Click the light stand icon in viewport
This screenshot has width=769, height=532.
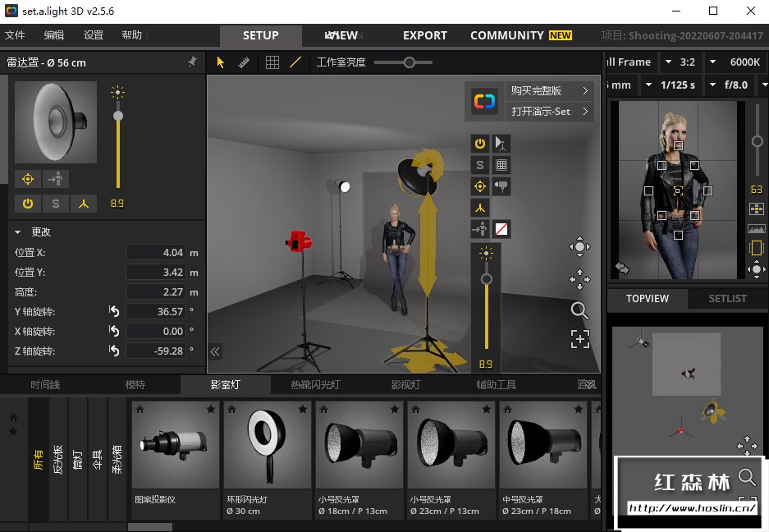(x=501, y=144)
